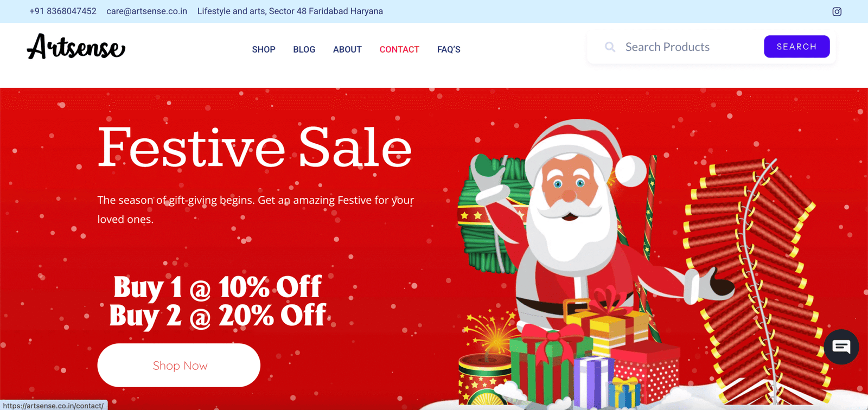
Task: Open the ABOUT page
Action: [x=347, y=49]
